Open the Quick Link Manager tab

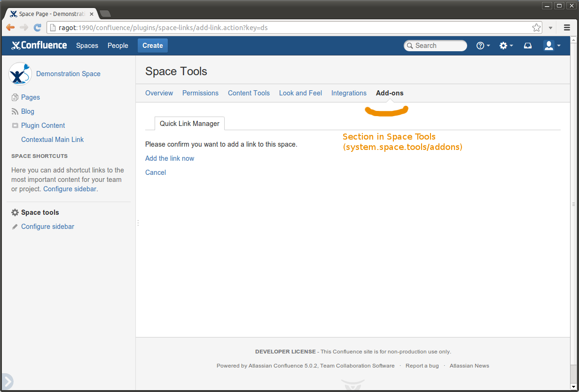(x=189, y=124)
